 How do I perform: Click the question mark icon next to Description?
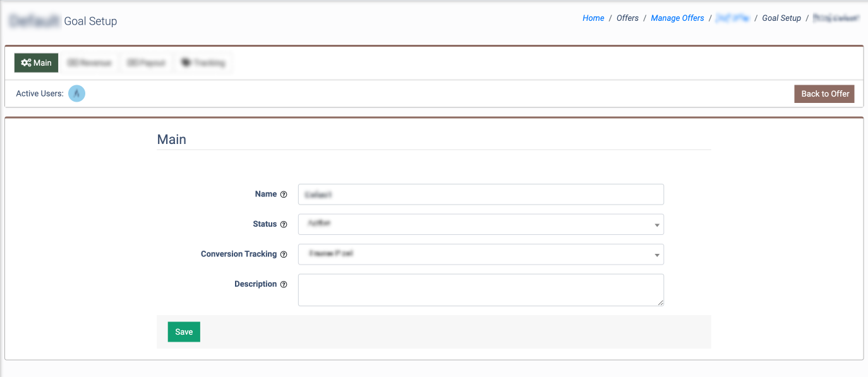point(284,284)
